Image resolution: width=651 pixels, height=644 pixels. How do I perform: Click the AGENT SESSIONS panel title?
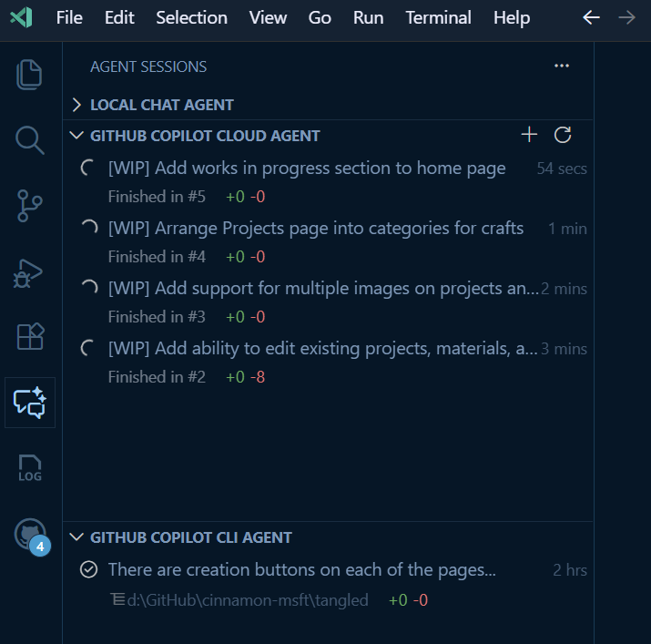148,66
